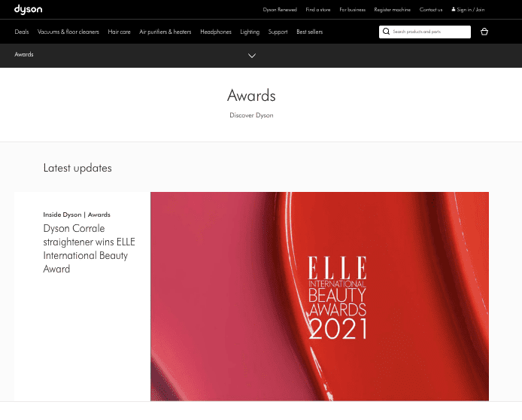Open Vacuums & floor cleaners menu
The height and width of the screenshot is (420, 522).
point(68,32)
